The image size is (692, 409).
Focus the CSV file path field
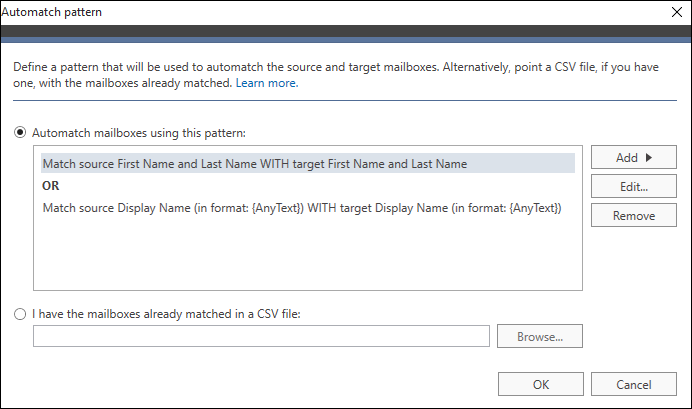coord(261,336)
